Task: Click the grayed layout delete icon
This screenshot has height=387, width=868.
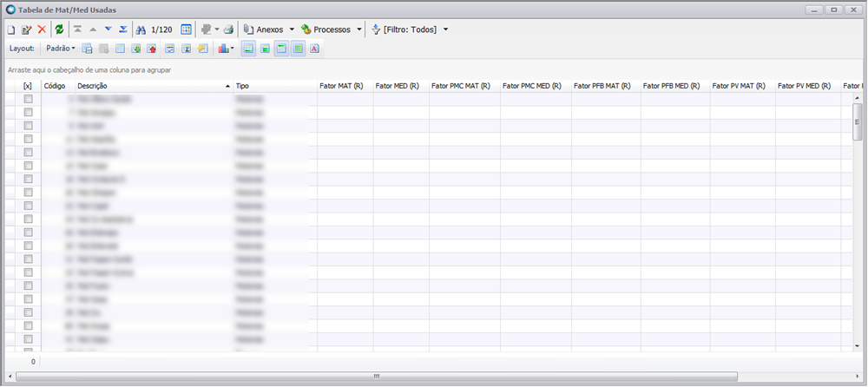Action: point(103,49)
